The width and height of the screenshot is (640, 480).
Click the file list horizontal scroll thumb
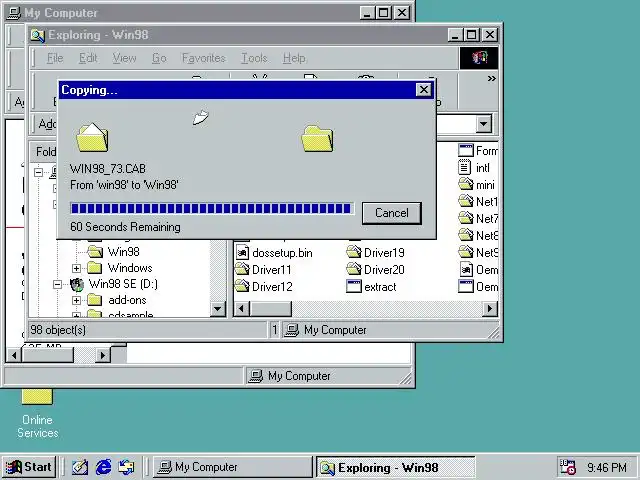point(271,309)
